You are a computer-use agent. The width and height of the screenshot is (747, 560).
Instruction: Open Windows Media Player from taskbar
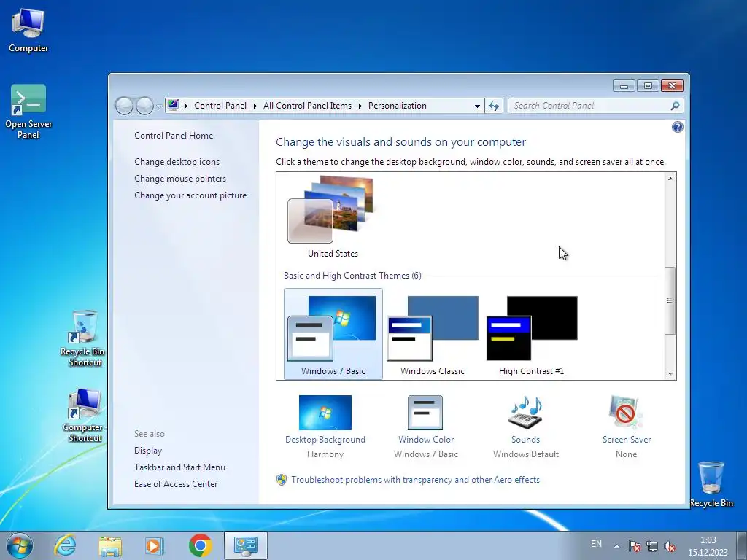click(x=155, y=545)
